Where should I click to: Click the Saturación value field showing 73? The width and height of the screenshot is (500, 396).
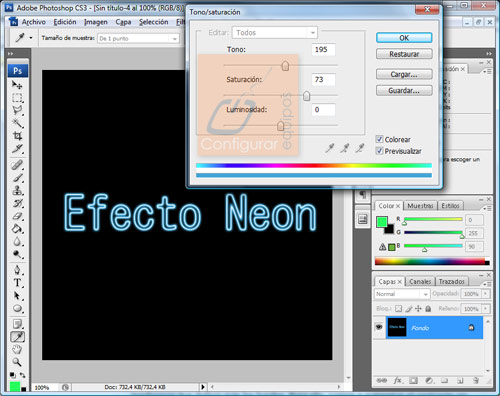pos(323,79)
